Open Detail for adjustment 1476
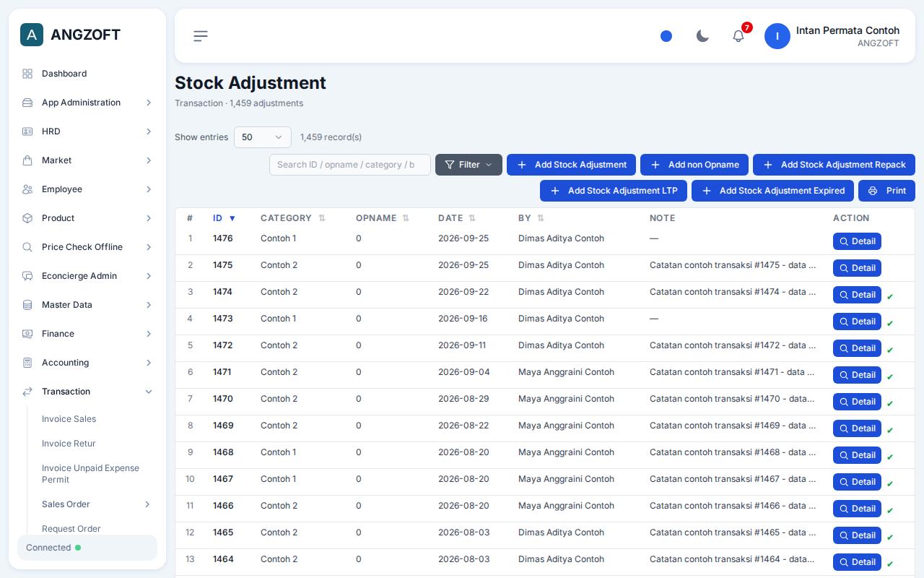The image size is (924, 578). pyautogui.click(x=857, y=241)
